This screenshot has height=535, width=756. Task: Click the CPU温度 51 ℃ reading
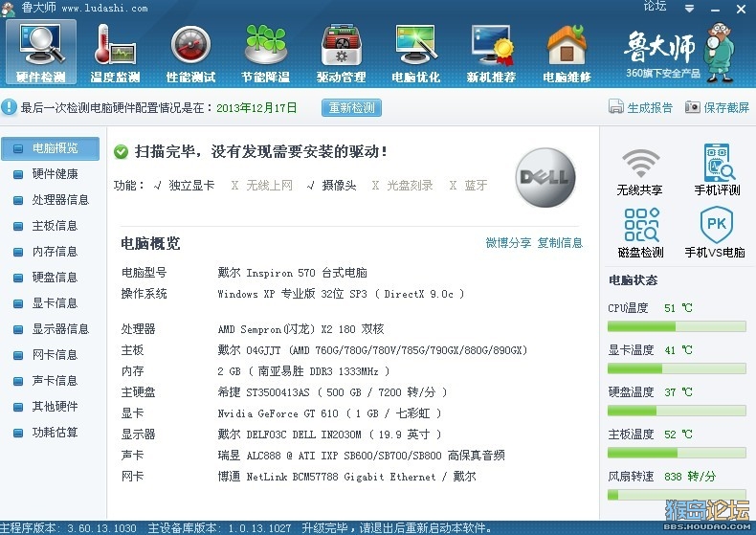click(x=678, y=308)
